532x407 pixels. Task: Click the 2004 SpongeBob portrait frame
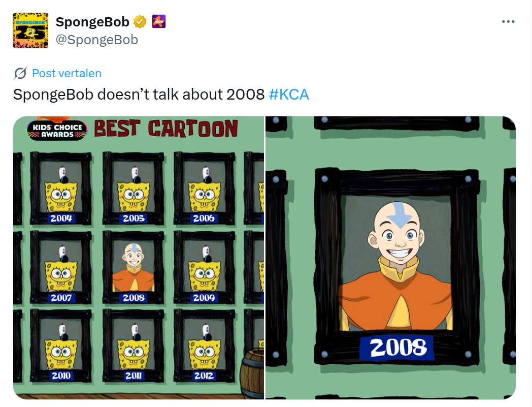click(61, 188)
